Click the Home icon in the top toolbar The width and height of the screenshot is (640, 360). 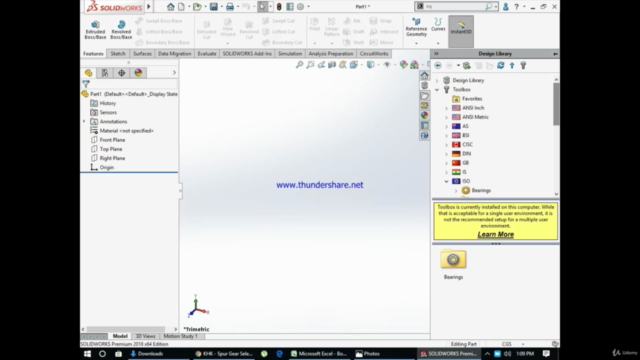coord(171,7)
